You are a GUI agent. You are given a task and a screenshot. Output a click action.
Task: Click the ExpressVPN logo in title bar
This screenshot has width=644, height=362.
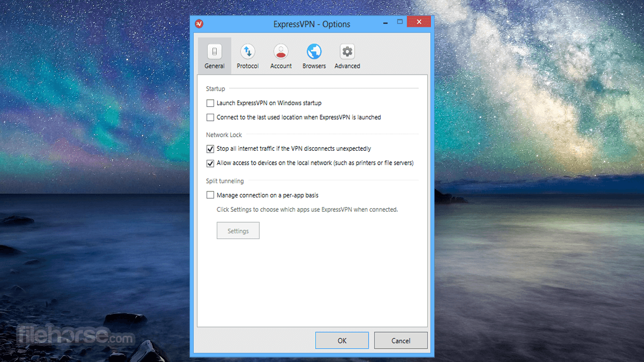click(199, 24)
